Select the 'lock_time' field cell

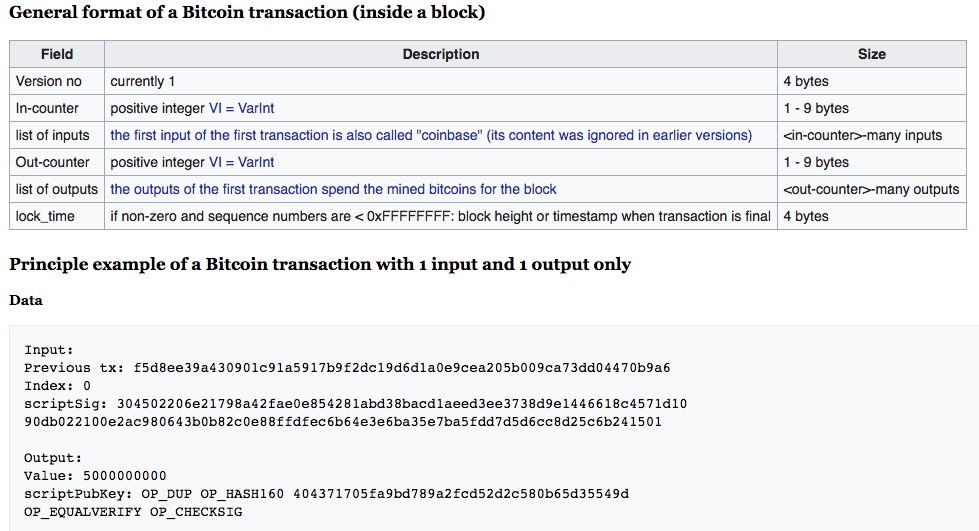[57, 216]
